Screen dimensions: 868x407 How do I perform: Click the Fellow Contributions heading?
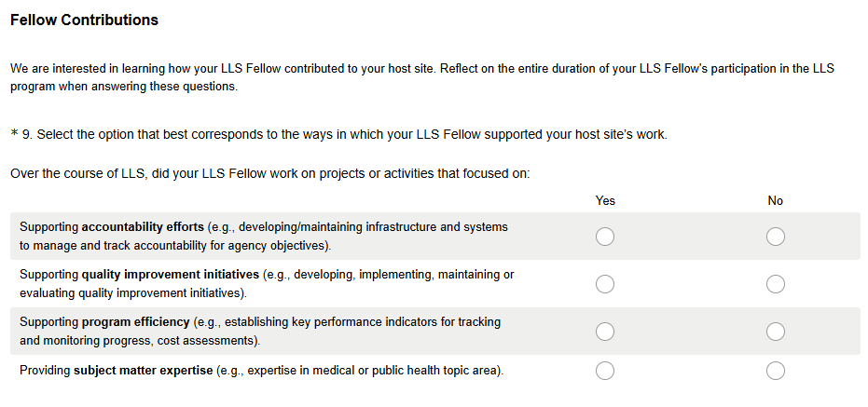[x=84, y=20]
